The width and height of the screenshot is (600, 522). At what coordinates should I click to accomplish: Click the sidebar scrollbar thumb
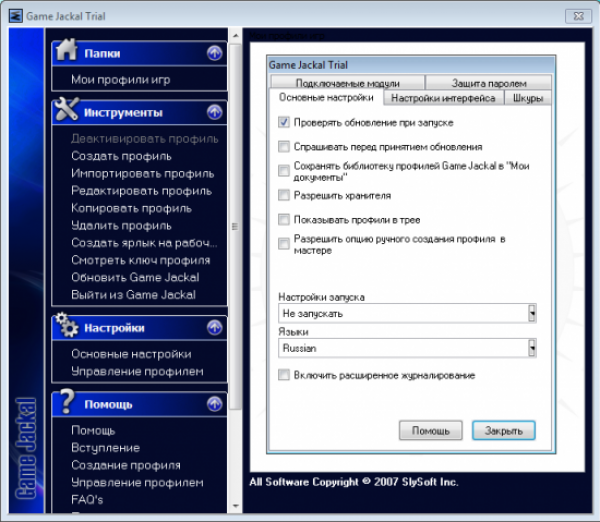236,227
